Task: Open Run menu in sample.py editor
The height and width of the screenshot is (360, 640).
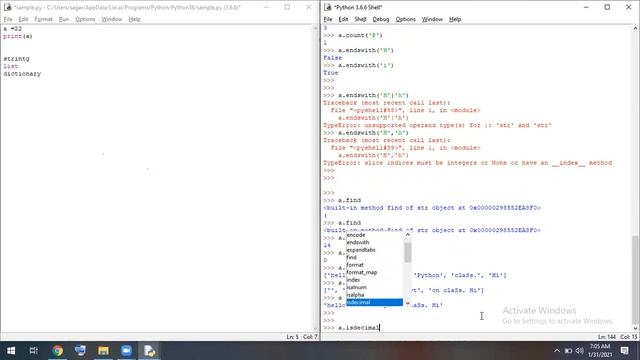Action: 64,19
